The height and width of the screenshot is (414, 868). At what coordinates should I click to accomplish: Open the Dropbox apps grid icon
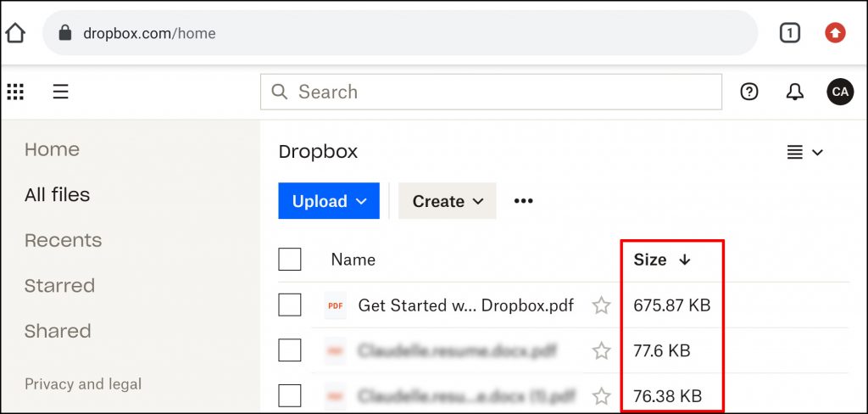pyautogui.click(x=15, y=92)
